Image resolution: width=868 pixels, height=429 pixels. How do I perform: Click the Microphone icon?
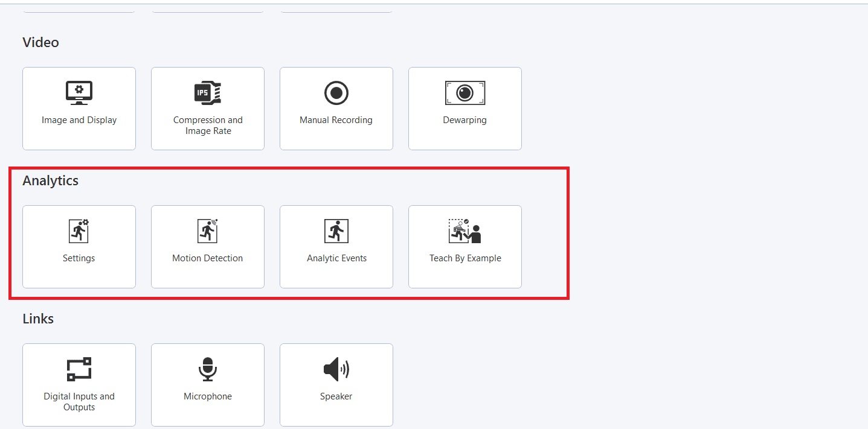[x=208, y=369]
